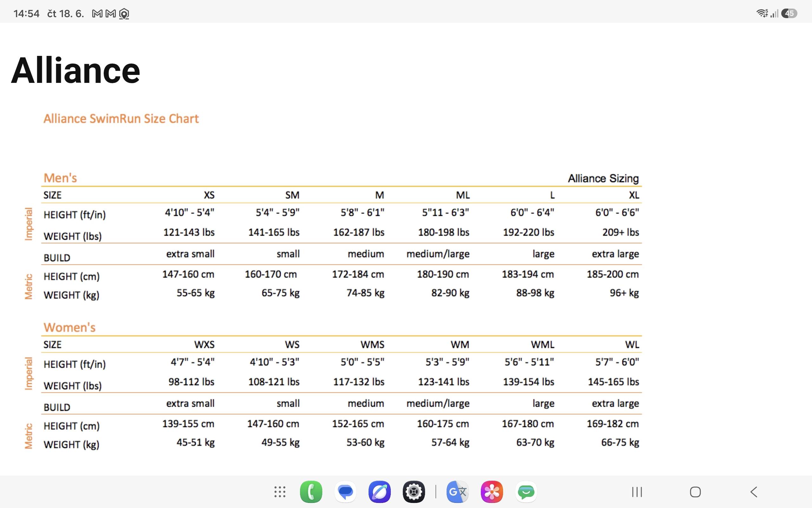Click the weight cell "45-51 kg"

[196, 443]
